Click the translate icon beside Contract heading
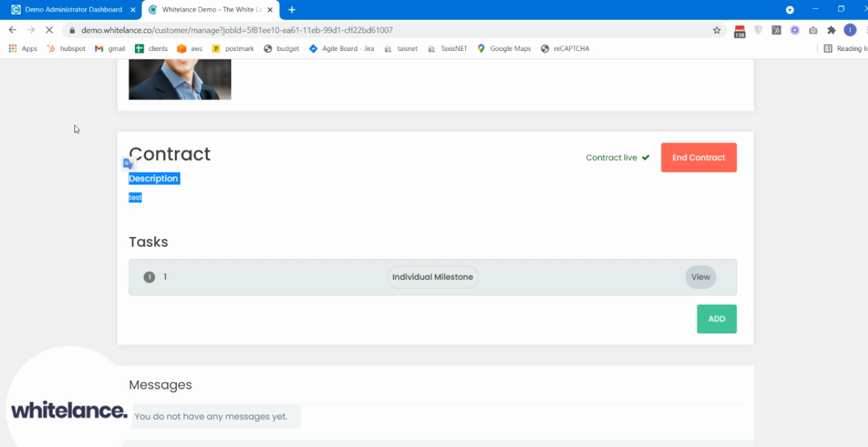This screenshot has height=447, width=868. [128, 164]
